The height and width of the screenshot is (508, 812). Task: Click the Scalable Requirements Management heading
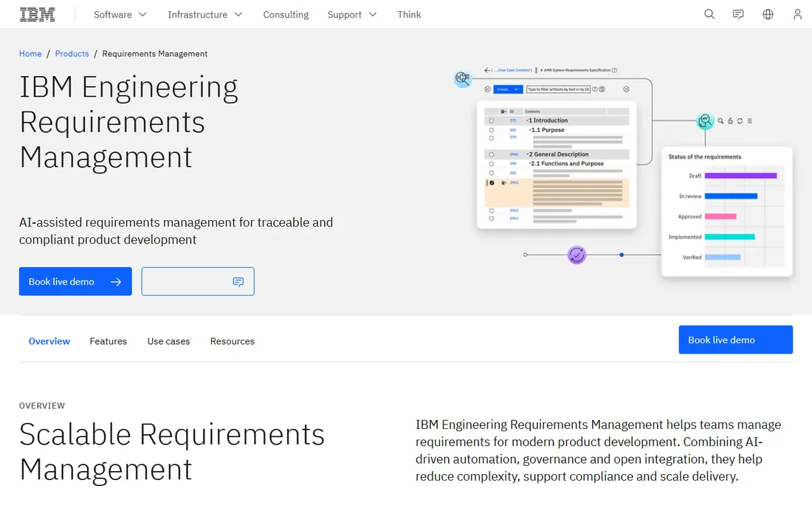coord(171,452)
